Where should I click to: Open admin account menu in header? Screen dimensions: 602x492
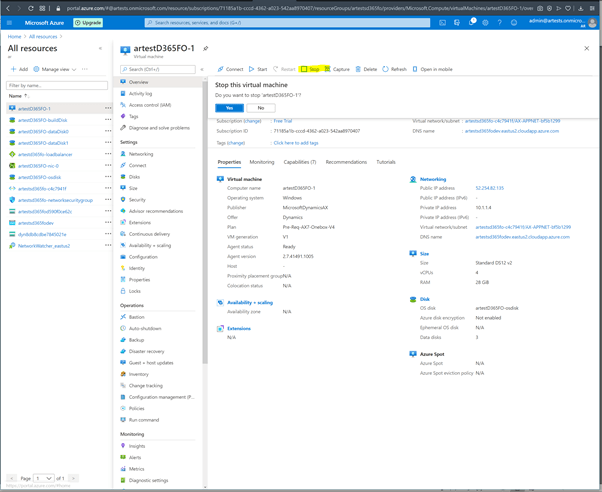562,23
